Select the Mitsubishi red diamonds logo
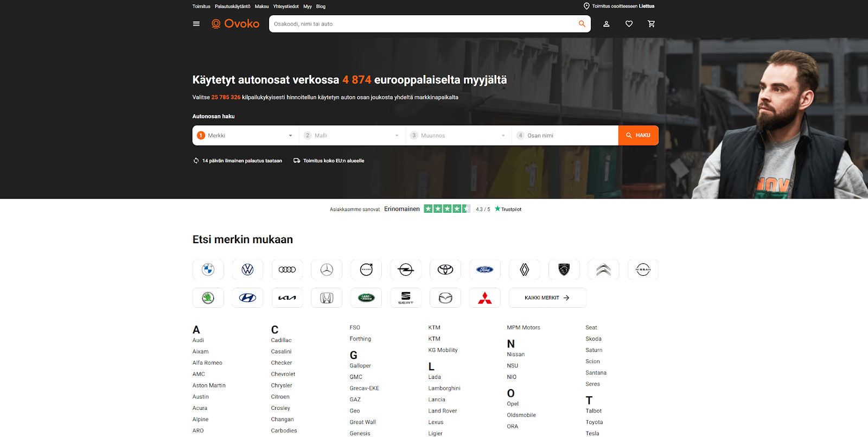868x437 pixels. click(x=485, y=298)
